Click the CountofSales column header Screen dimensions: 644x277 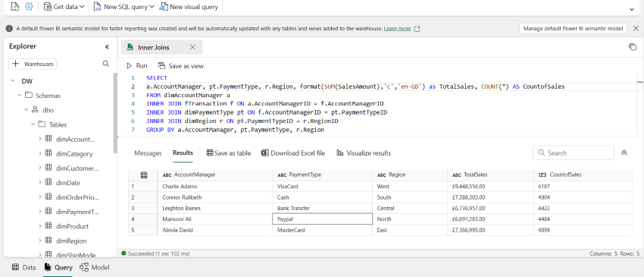tap(583, 175)
